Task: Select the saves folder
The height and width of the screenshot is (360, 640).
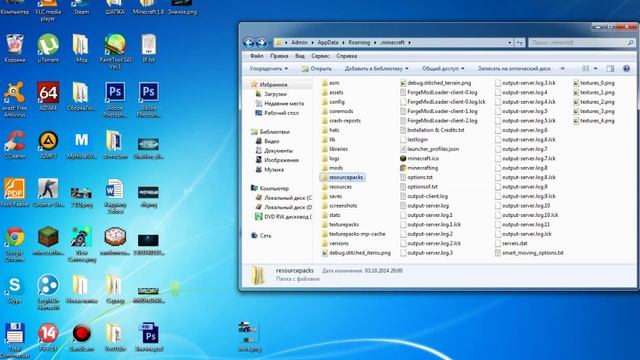Action: tap(332, 196)
